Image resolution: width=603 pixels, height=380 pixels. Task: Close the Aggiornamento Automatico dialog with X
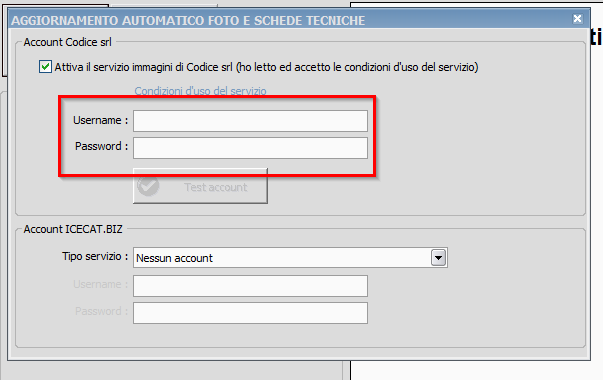pos(577,18)
